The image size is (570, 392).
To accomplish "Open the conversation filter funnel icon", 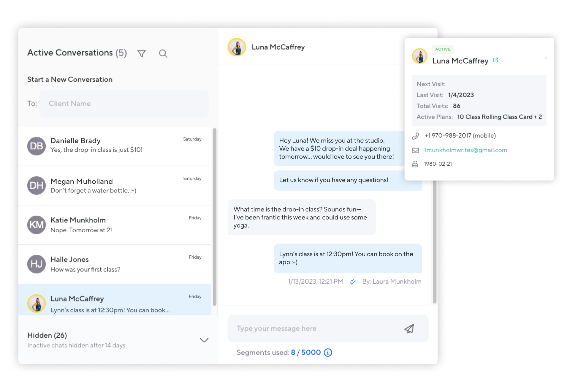I will [142, 53].
